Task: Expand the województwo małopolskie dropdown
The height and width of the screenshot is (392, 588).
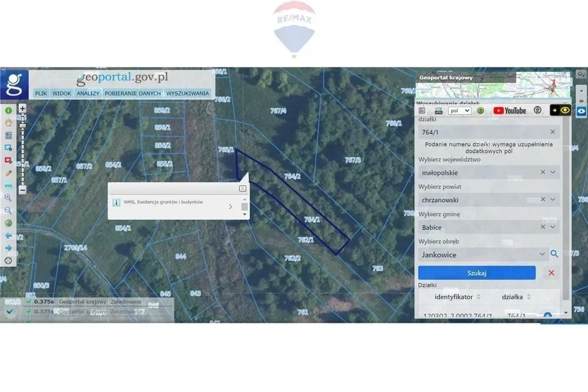Action: (553, 173)
